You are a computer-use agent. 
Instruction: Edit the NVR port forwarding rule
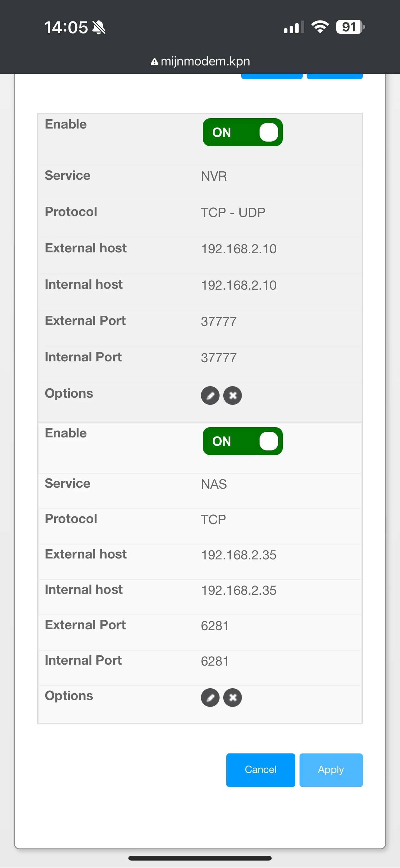click(210, 395)
